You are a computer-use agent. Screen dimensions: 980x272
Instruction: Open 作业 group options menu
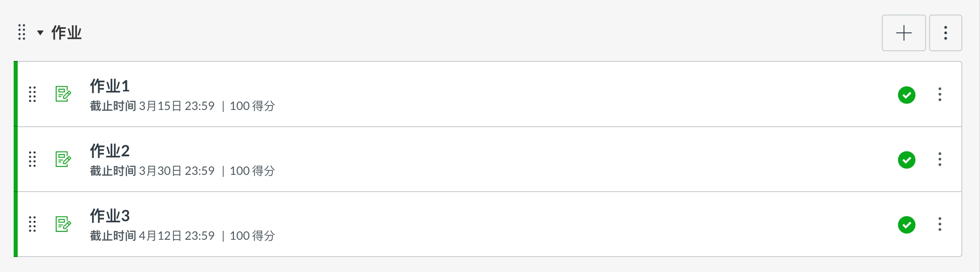click(x=946, y=33)
